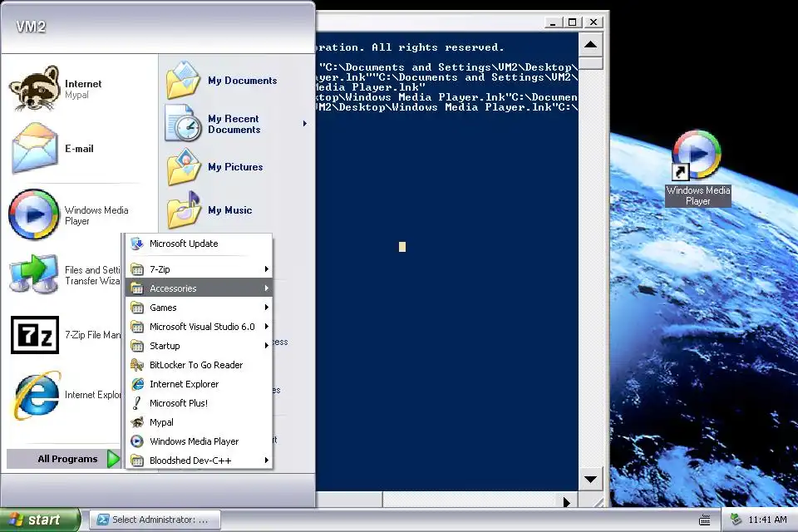The width and height of the screenshot is (798, 532).
Task: Click the green All Programs arrow
Action: (x=114, y=459)
